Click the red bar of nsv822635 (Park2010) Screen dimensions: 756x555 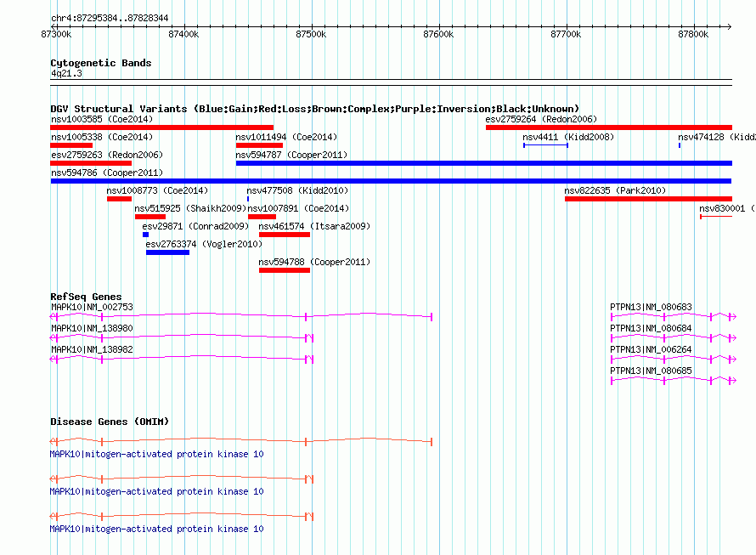click(648, 199)
